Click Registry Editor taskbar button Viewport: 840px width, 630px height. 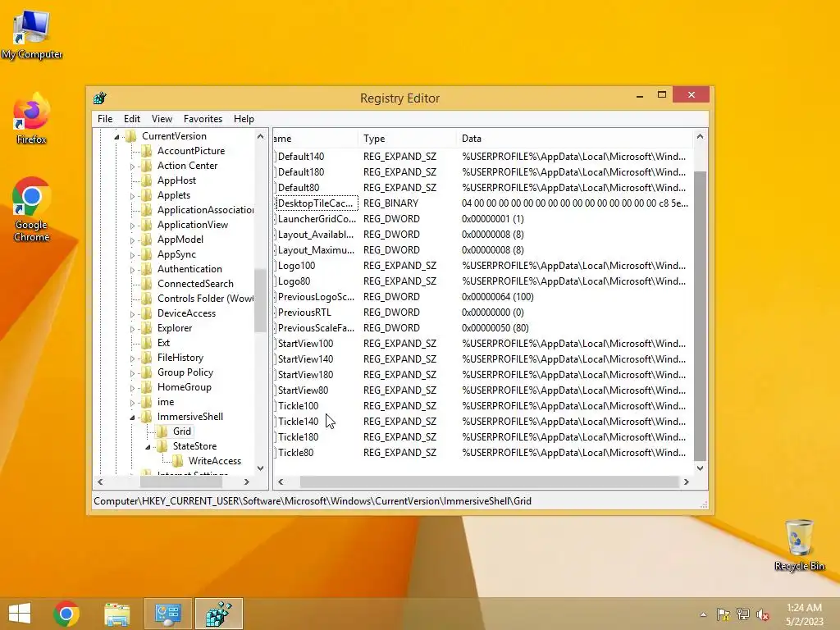[218, 614]
